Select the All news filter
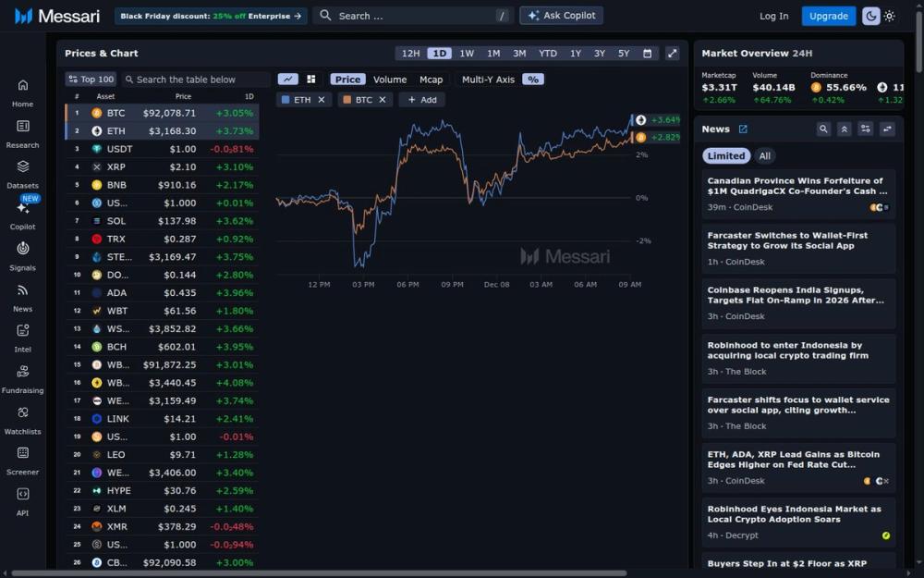Image resolution: width=924 pixels, height=578 pixels. (x=764, y=155)
